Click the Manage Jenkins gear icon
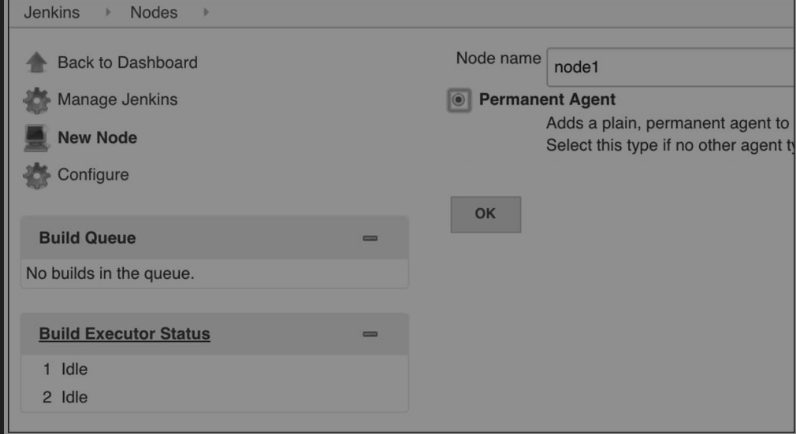Screen dimensions: 796x434 click(x=35, y=101)
